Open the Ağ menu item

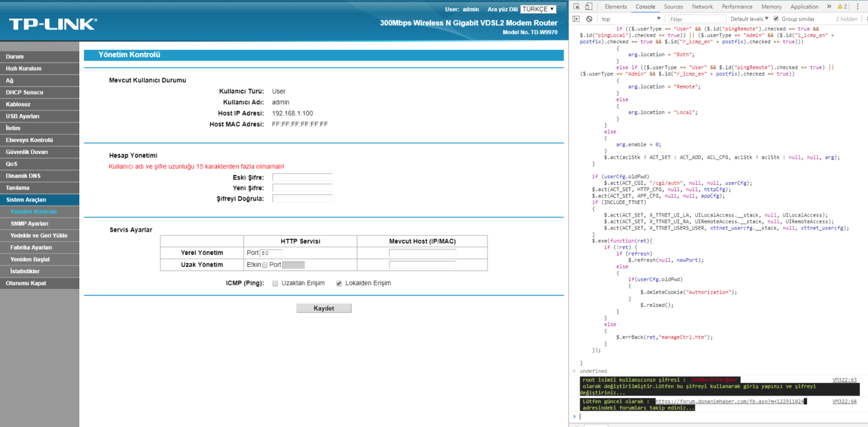[x=39, y=80]
